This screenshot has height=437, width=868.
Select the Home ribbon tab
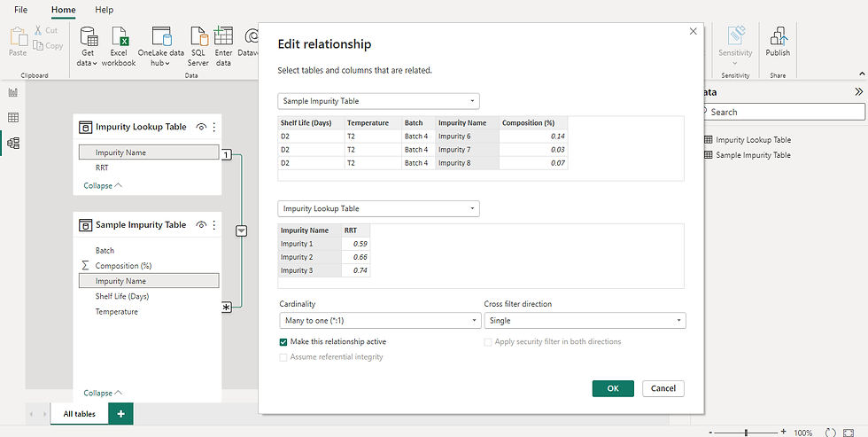point(63,10)
